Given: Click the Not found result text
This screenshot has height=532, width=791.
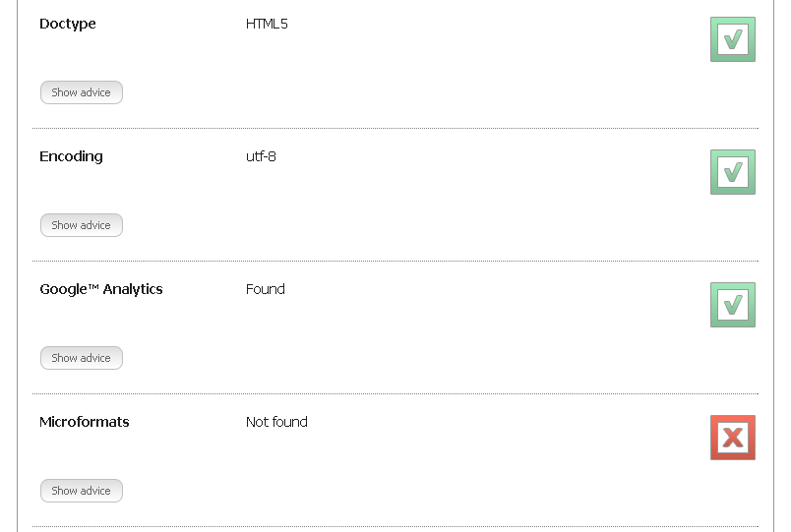Looking at the screenshot, I should coord(276,422).
